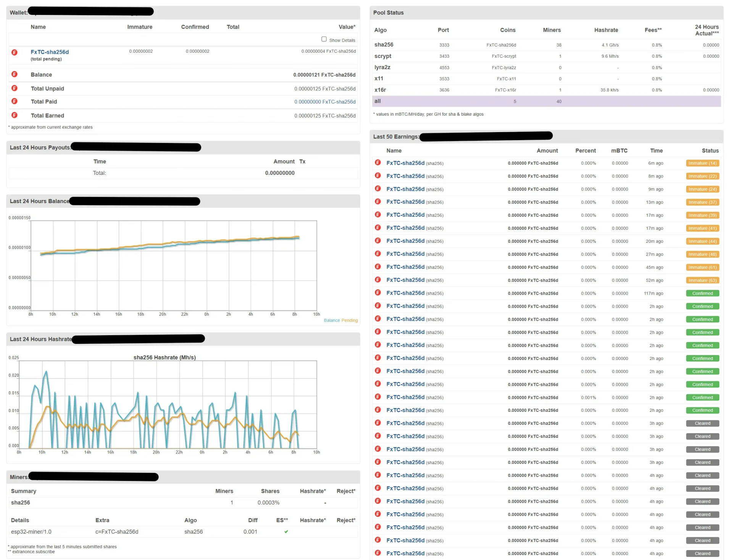Click coin icon of the 117m ago earning
Image resolution: width=733 pixels, height=560 pixels.
coord(378,293)
